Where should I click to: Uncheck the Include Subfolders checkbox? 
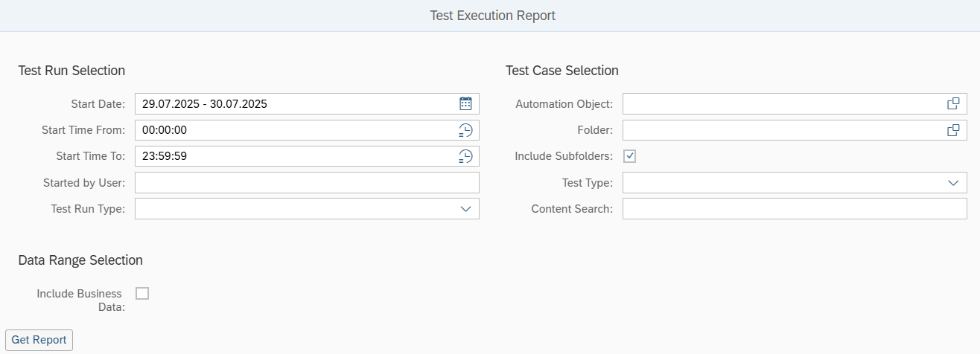[x=629, y=156]
